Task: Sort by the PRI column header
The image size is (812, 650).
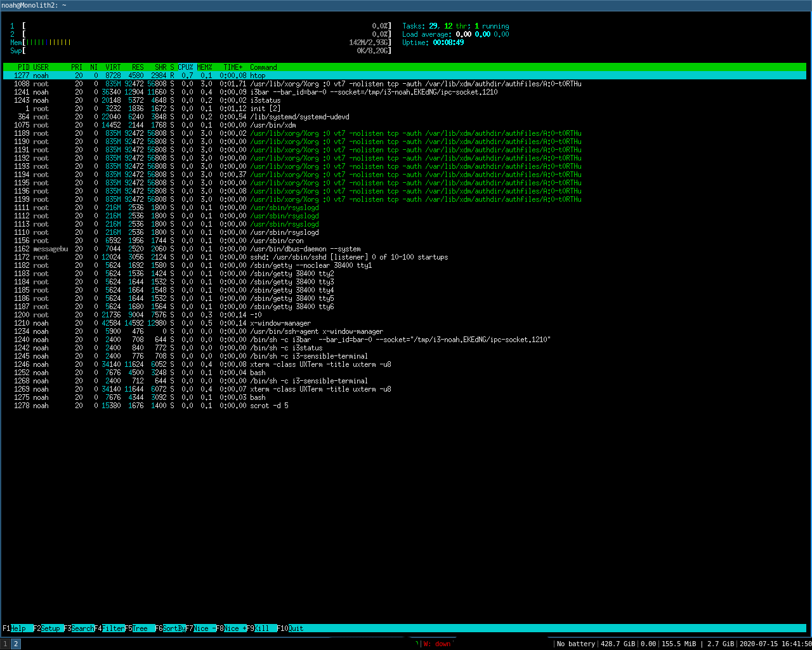Action: (x=77, y=67)
